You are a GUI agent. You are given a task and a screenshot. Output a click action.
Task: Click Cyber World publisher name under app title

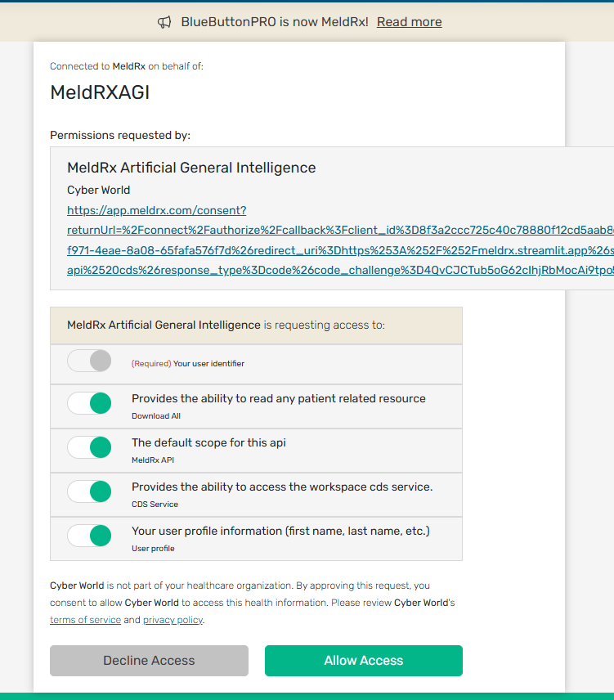[98, 190]
